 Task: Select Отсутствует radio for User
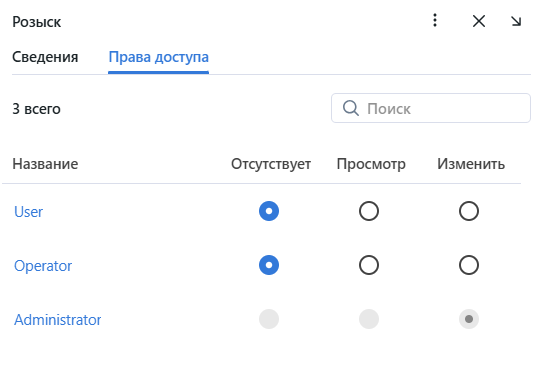tap(269, 211)
